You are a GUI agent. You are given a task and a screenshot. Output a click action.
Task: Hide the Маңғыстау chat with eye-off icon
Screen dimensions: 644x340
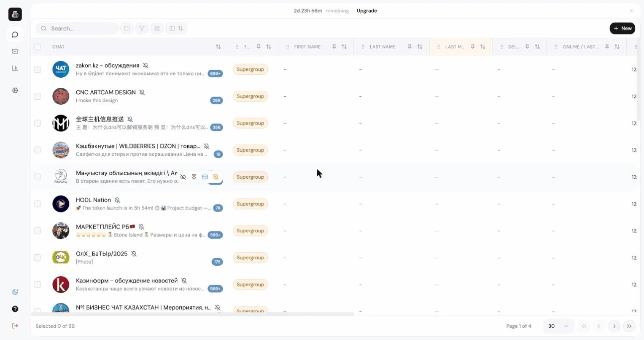click(x=183, y=177)
